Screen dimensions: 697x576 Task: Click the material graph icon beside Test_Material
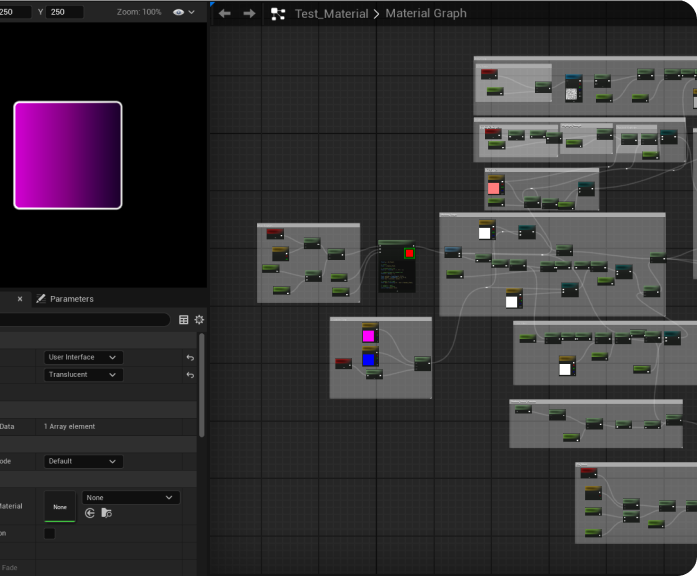coord(278,14)
